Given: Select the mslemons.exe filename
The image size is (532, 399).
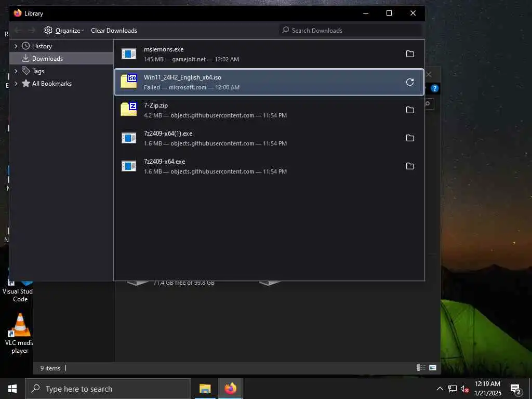Looking at the screenshot, I should click(164, 49).
